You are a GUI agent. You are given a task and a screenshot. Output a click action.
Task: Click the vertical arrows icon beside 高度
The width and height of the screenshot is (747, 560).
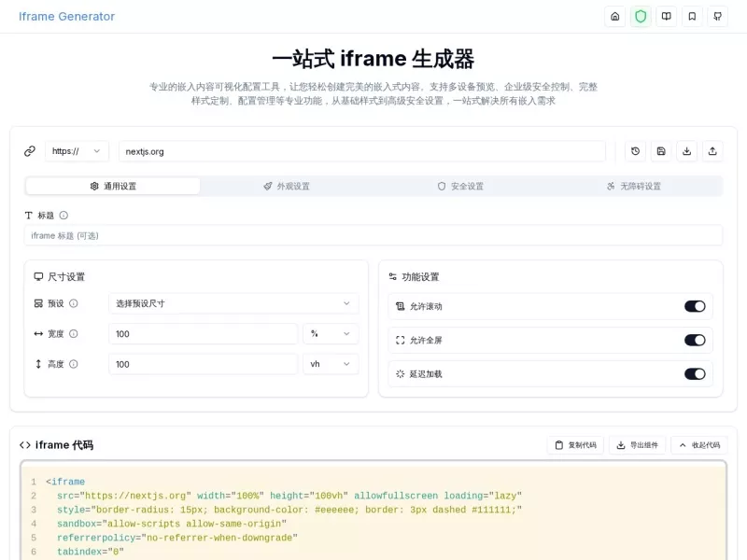tap(38, 364)
